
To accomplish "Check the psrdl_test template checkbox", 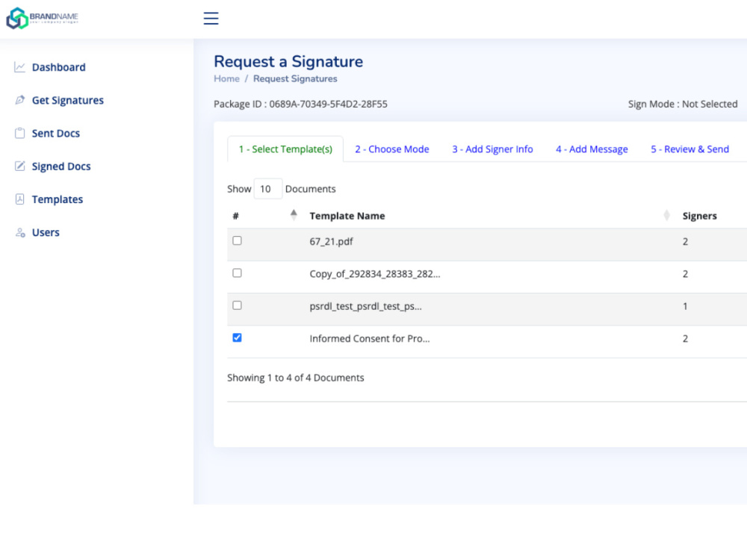I will [237, 305].
